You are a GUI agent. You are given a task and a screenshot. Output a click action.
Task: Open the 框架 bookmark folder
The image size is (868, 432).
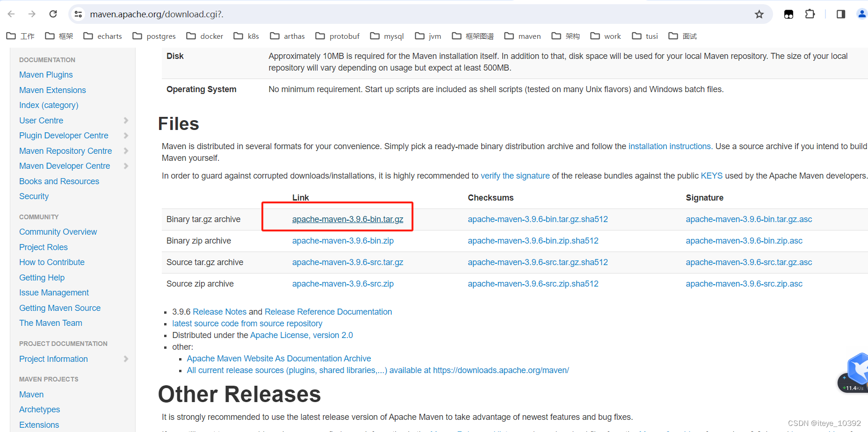(59, 36)
